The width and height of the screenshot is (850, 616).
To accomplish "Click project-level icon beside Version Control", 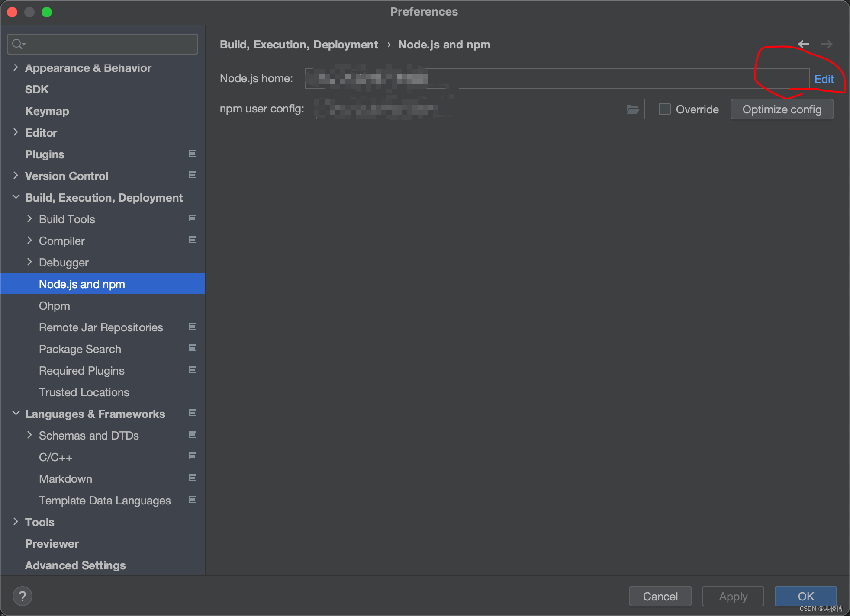I will (x=193, y=175).
